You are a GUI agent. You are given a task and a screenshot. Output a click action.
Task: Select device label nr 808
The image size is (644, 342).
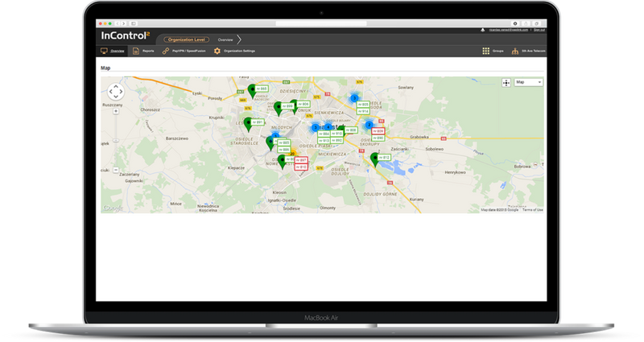(351, 130)
